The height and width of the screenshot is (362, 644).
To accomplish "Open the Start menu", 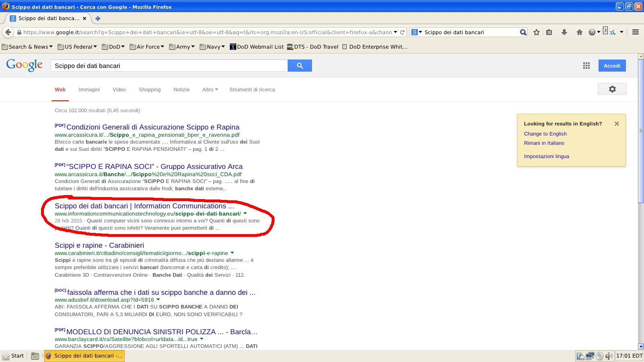I will (x=13, y=356).
